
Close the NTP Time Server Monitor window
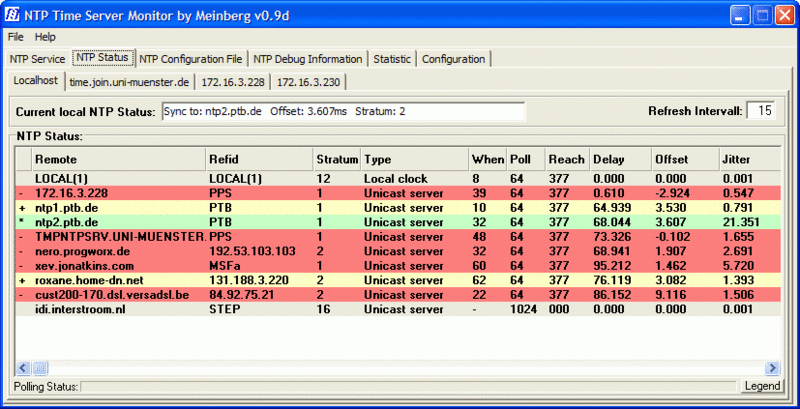click(785, 15)
